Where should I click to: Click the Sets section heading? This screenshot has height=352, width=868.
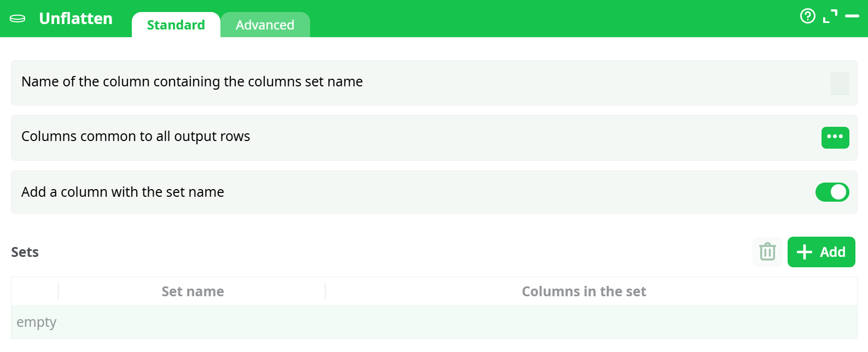click(25, 252)
